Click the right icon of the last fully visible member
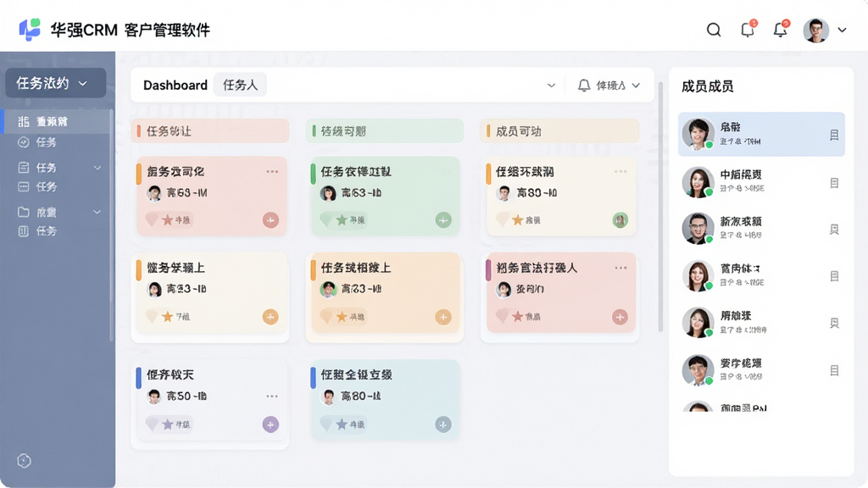868x488 pixels. tap(834, 370)
